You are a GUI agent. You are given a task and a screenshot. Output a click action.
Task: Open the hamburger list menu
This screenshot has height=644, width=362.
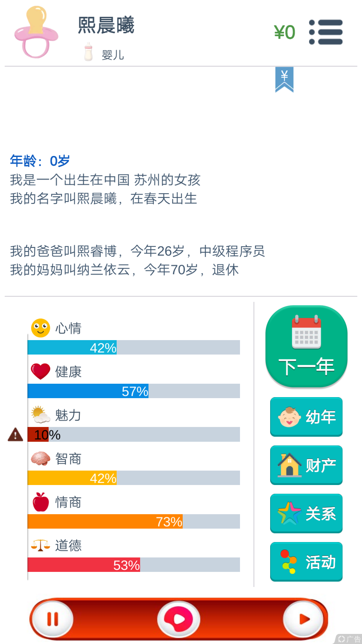click(x=326, y=32)
